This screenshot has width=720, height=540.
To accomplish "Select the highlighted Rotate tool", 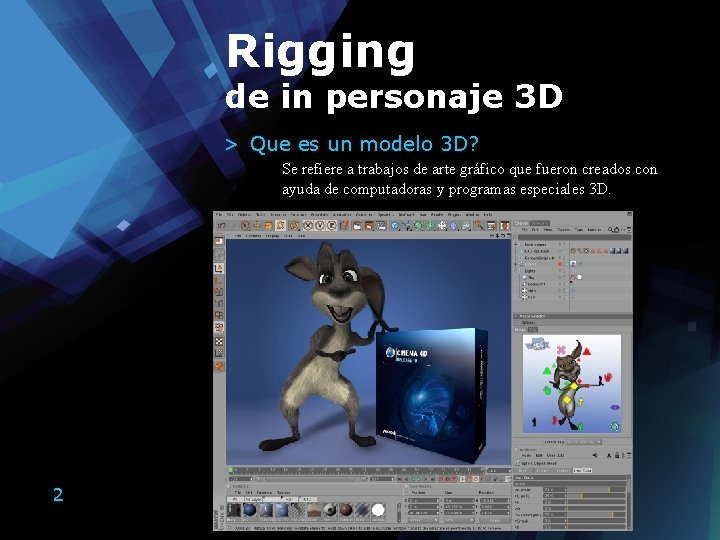I will pos(280,225).
